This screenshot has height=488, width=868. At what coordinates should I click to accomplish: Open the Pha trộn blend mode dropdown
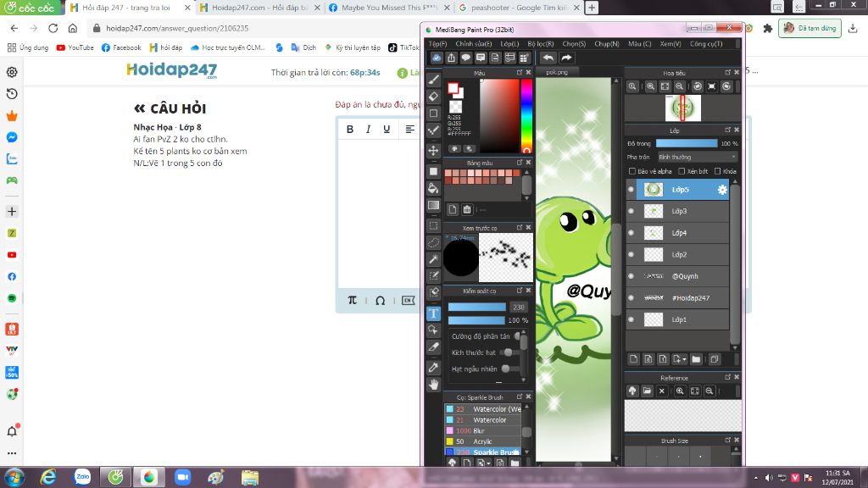(x=697, y=157)
